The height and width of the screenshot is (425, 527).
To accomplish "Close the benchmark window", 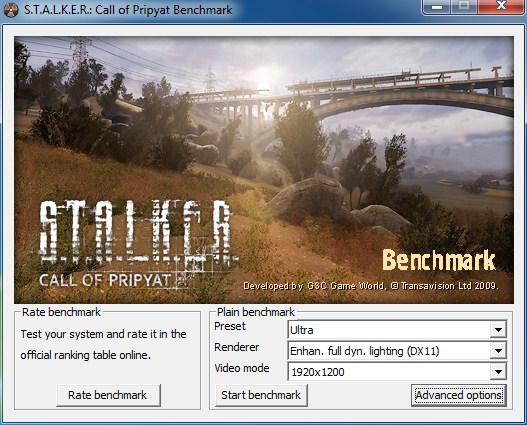I will [x=501, y=6].
